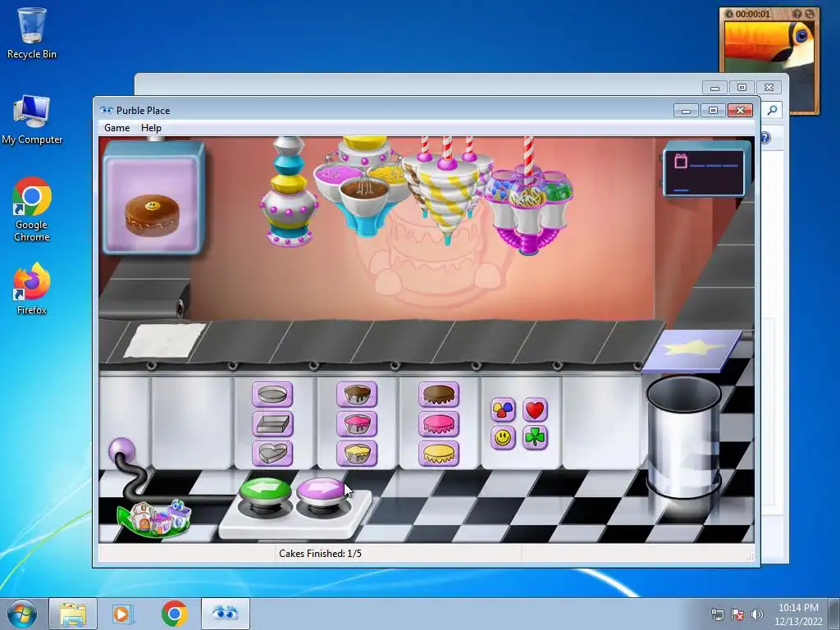Click the batter bowls dispenser machine
Viewport: 840px width, 630px height.
364,185
